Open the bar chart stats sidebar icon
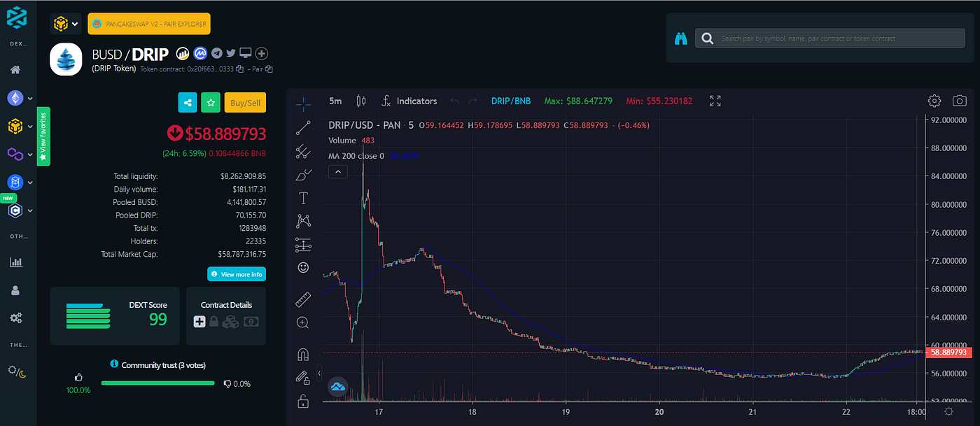The width and height of the screenshot is (980, 426). 15,262
